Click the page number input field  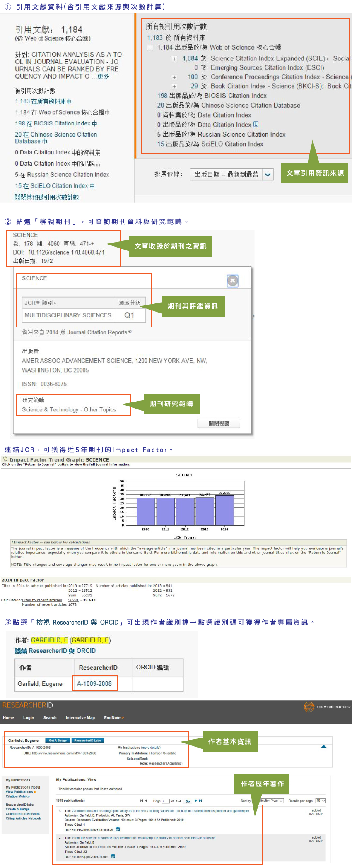(x=166, y=801)
